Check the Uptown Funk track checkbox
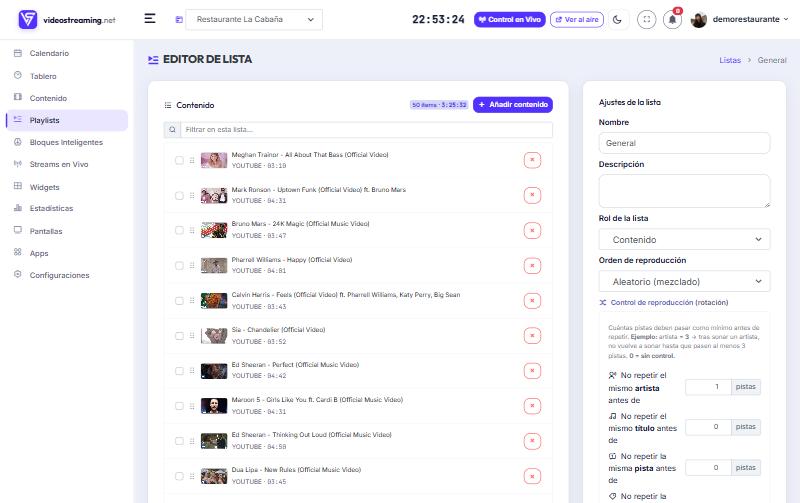The image size is (800, 503). 179,195
